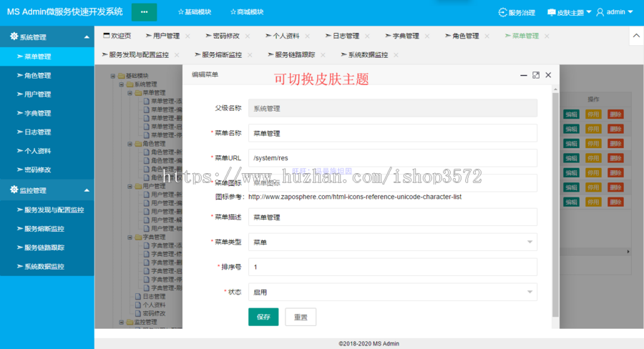Click dialog vertical scrollbar

pos(555,205)
